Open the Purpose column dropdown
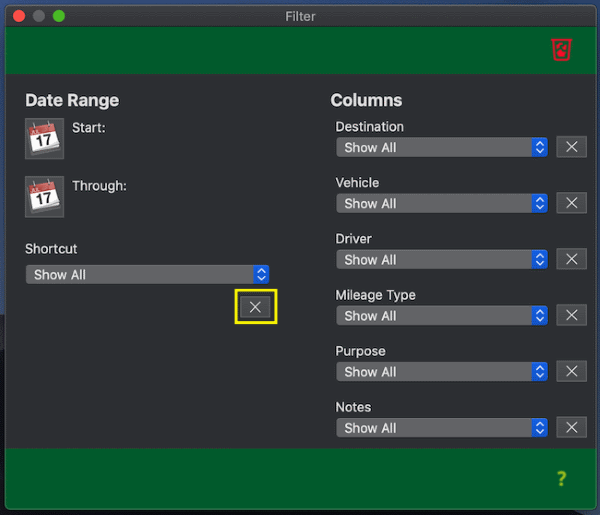The width and height of the screenshot is (600, 515). 442,371
